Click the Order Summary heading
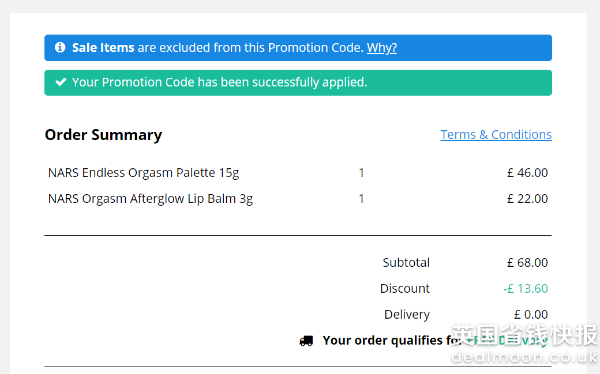The height and width of the screenshot is (374, 600). [103, 135]
